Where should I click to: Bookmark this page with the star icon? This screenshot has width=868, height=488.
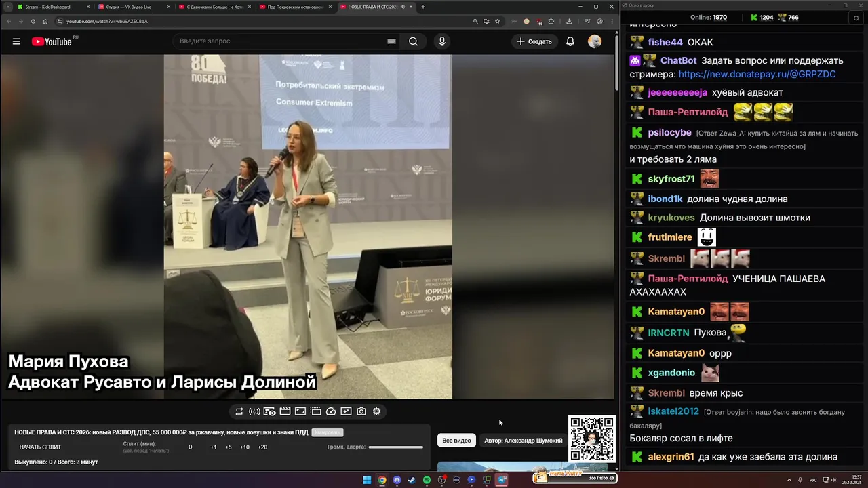[x=497, y=21]
